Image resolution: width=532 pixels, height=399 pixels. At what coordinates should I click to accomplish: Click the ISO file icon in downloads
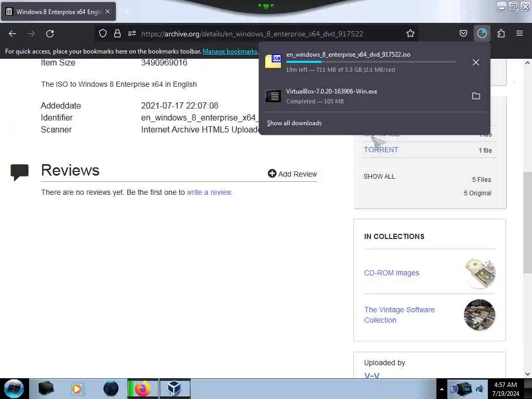click(x=273, y=61)
